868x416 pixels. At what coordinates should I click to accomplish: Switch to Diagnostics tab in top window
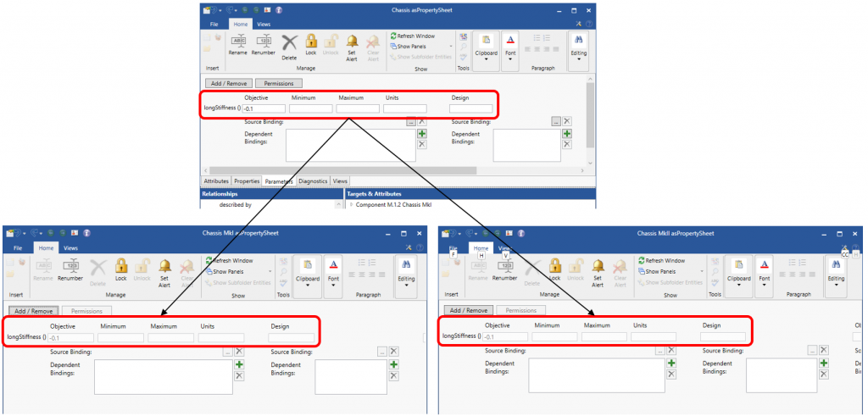[313, 181]
